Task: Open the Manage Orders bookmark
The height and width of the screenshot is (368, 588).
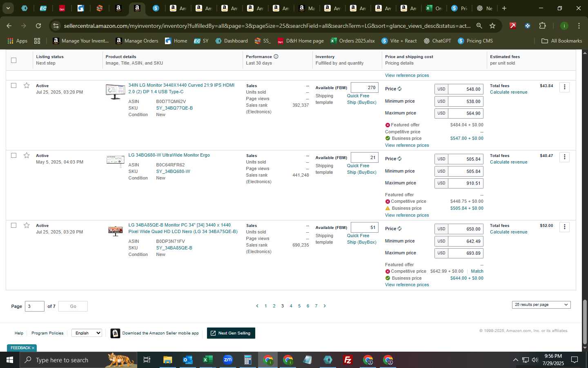Action: [x=137, y=41]
